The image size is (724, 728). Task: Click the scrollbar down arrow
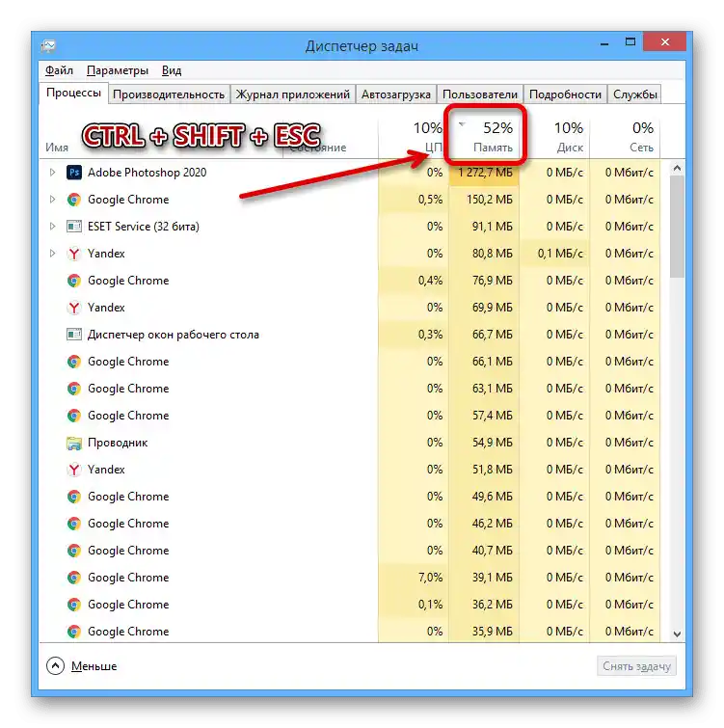coord(677,634)
